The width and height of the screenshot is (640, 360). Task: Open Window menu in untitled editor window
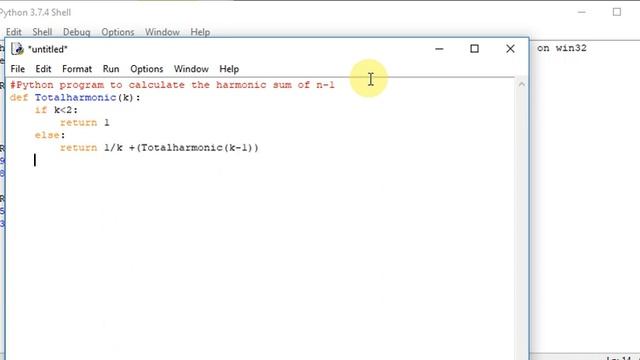[x=191, y=69]
